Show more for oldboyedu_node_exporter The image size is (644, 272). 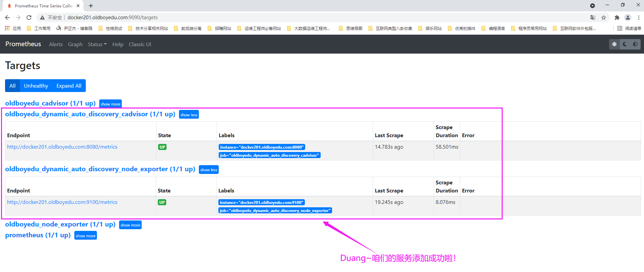[130, 225]
